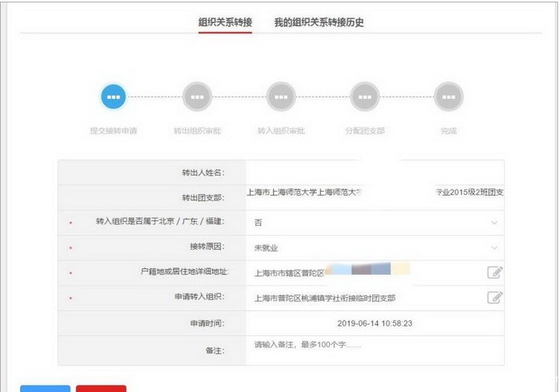Select the 转入组织审批 step circle
The height and width of the screenshot is (392, 559).
click(x=280, y=97)
